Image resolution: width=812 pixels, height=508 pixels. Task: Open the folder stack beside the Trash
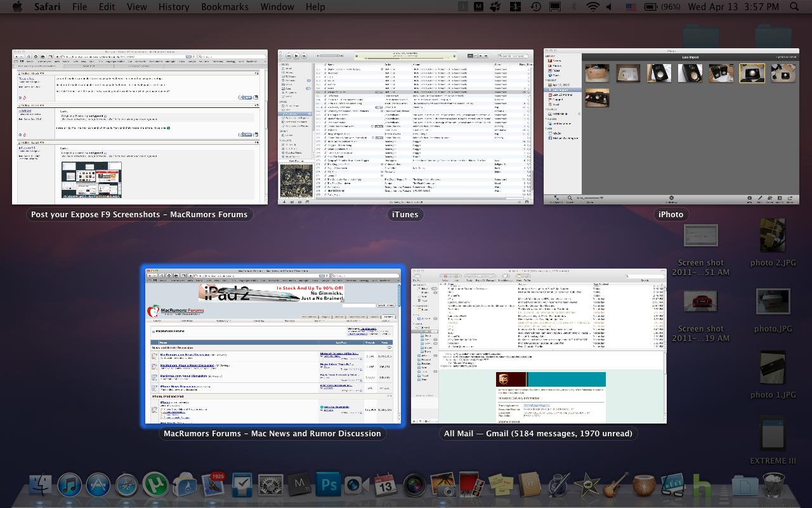pos(745,485)
